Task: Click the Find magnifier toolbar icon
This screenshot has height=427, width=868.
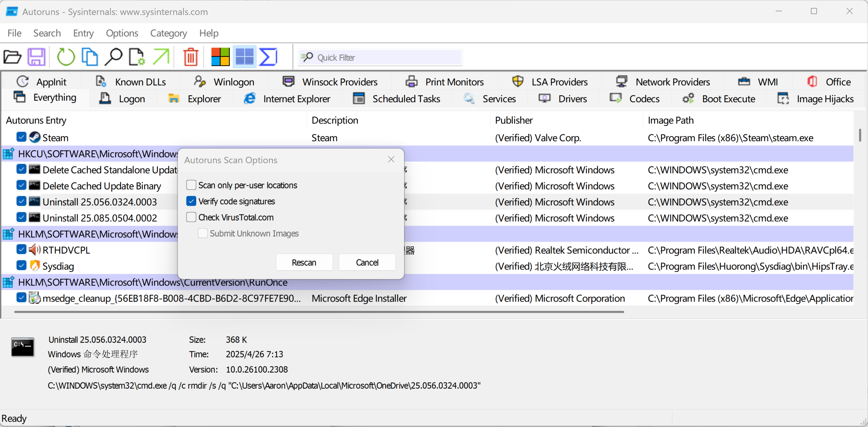Action: (x=113, y=57)
